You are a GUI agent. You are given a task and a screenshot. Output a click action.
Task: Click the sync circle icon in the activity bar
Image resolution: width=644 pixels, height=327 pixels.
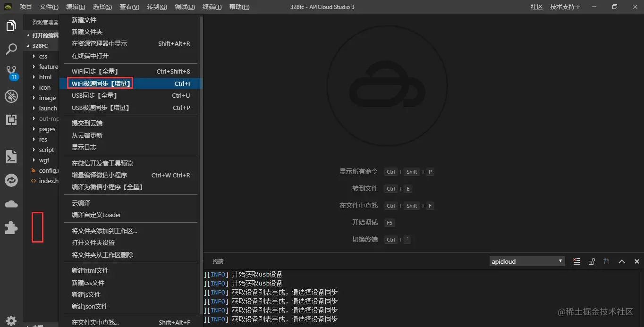[x=11, y=180]
